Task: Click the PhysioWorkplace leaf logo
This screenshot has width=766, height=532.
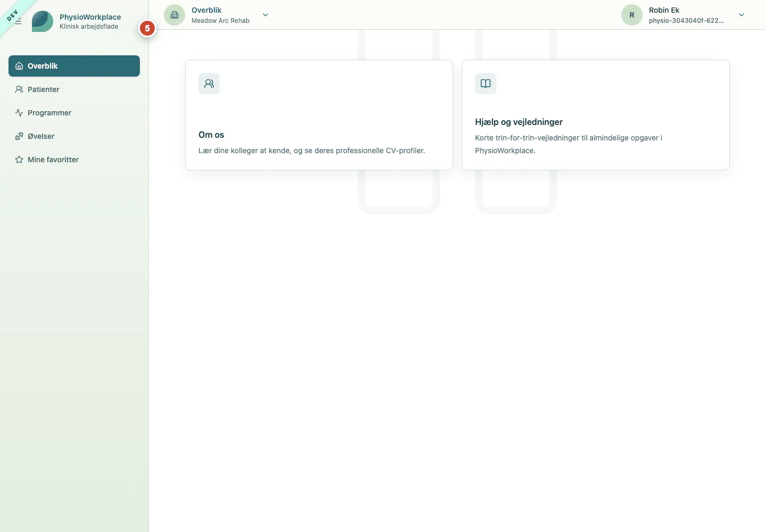Action: click(x=43, y=21)
